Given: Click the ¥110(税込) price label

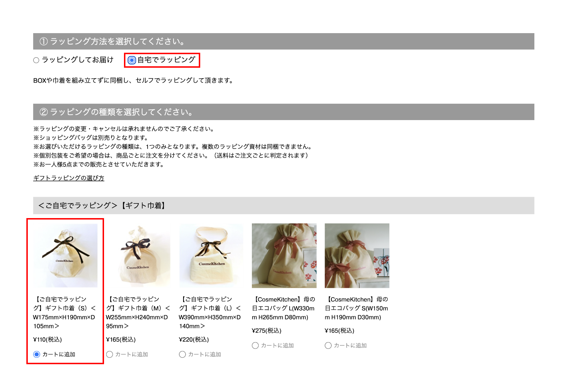Looking at the screenshot, I should (x=47, y=339).
